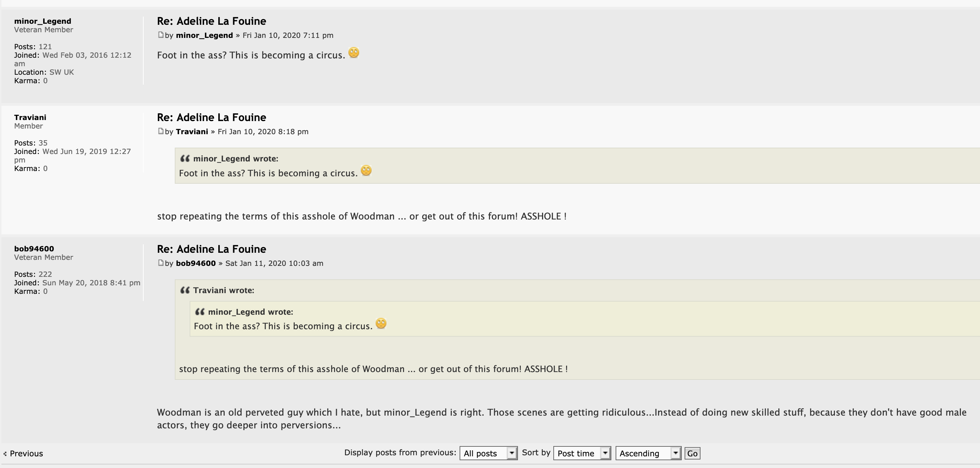The image size is (980, 468).
Task: Click the post title above Traviani's byline
Action: (212, 117)
